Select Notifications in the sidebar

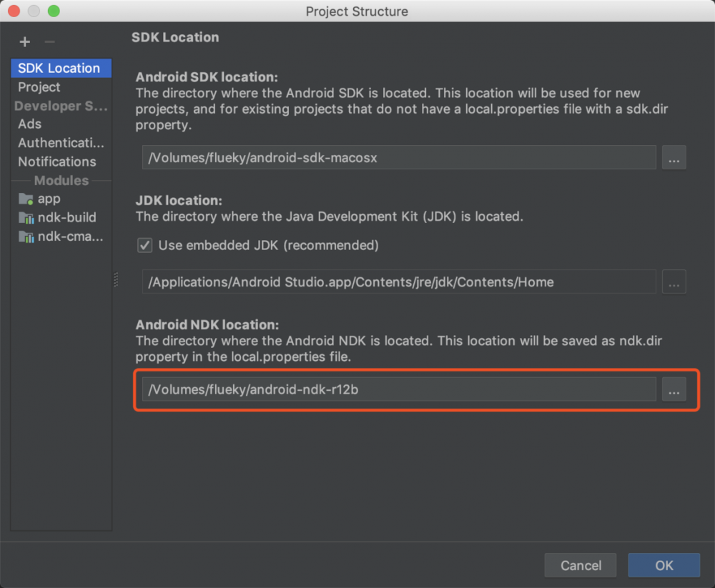(x=57, y=161)
